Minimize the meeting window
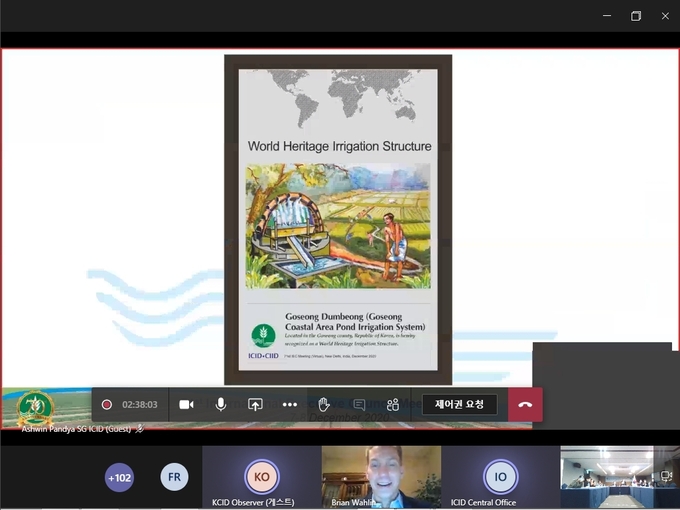Image resolution: width=680 pixels, height=510 pixels. click(x=607, y=16)
